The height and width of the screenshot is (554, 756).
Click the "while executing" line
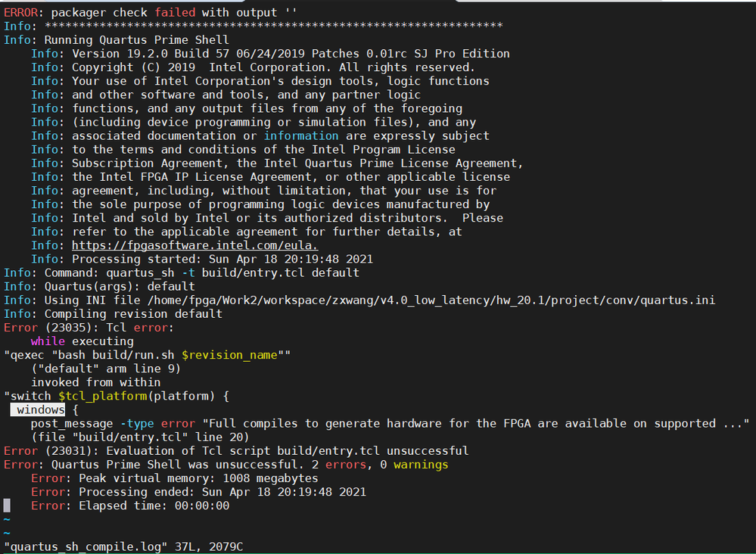[x=82, y=341]
